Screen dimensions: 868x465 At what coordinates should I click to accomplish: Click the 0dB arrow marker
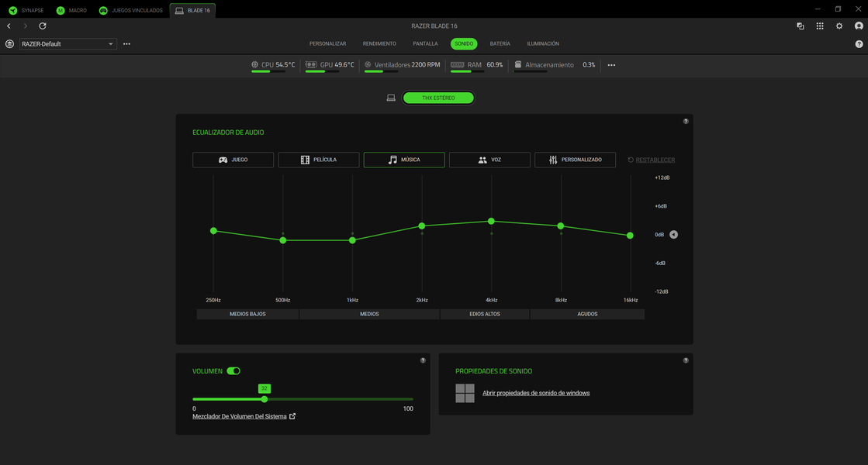point(674,234)
